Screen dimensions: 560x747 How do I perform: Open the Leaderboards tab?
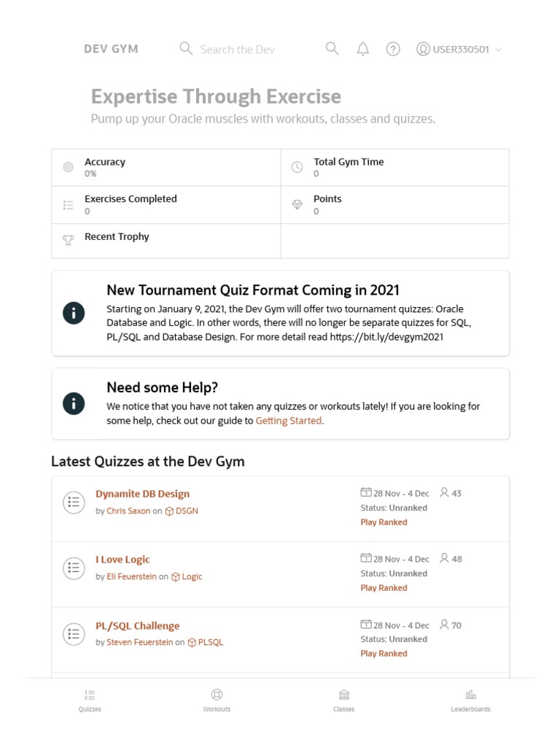click(x=470, y=700)
